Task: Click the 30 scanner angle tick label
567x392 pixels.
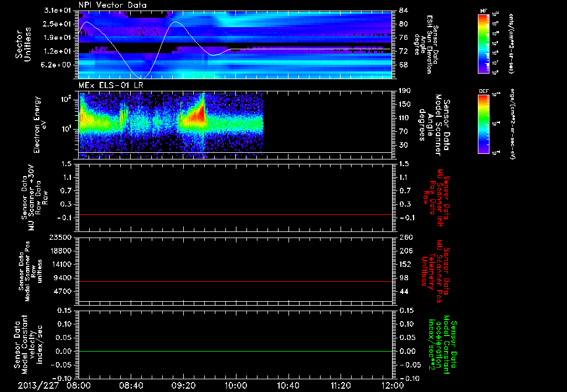Action: pos(404,145)
